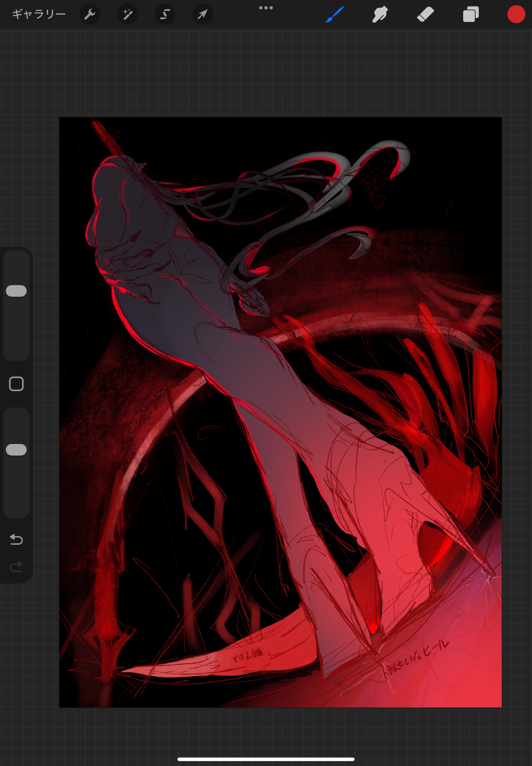
Task: Open the red active color swatch
Action: pos(516,15)
